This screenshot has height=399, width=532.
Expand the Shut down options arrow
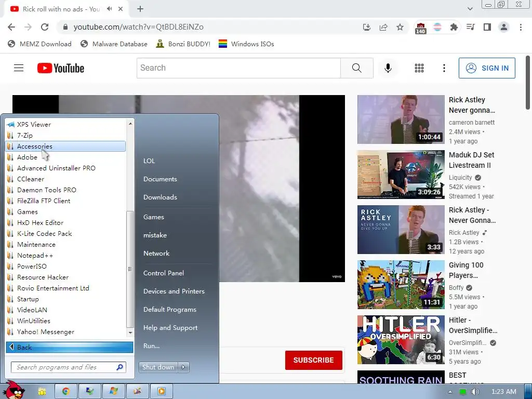pos(183,367)
